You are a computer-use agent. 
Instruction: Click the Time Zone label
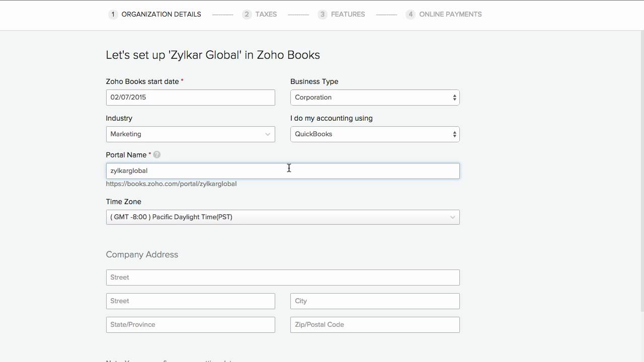pos(123,202)
